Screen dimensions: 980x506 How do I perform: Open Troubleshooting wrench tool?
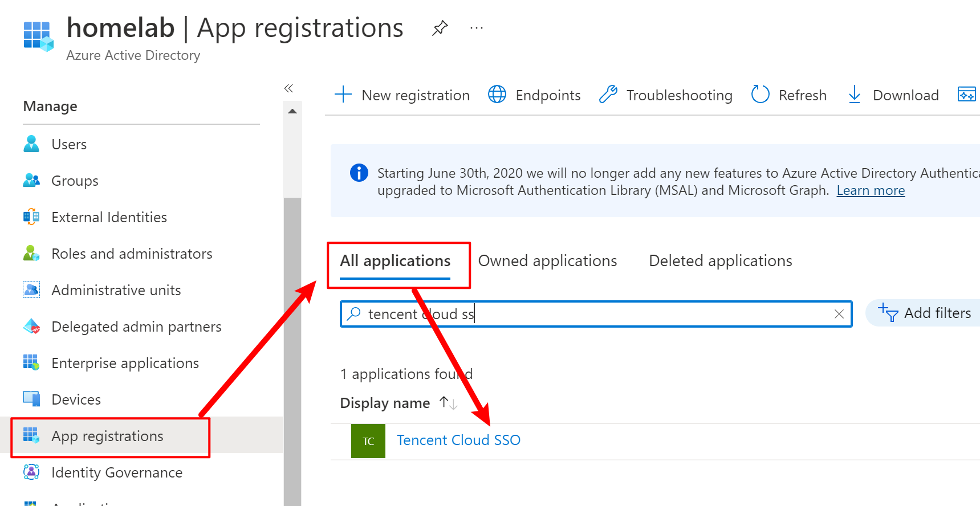[665, 95]
